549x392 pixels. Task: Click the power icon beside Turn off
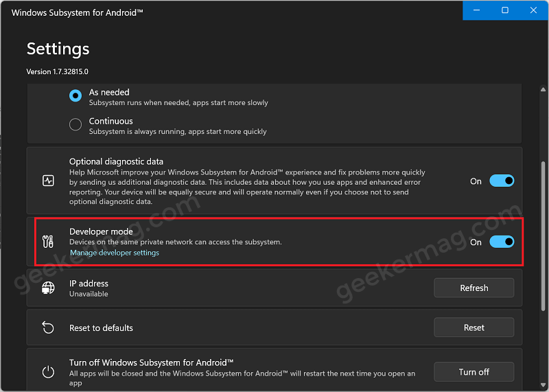point(48,372)
